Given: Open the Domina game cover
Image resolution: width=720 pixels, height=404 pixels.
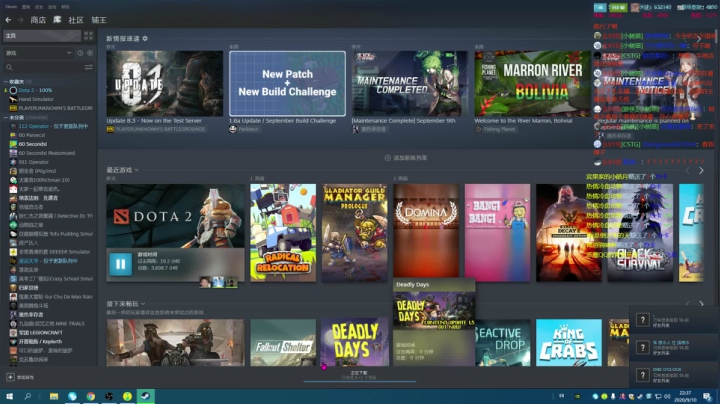Looking at the screenshot, I should pos(426,230).
